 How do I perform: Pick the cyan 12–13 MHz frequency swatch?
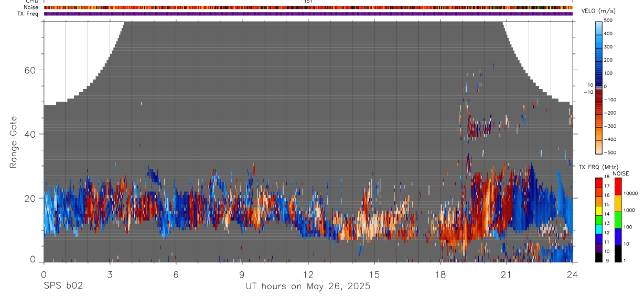[599, 229]
